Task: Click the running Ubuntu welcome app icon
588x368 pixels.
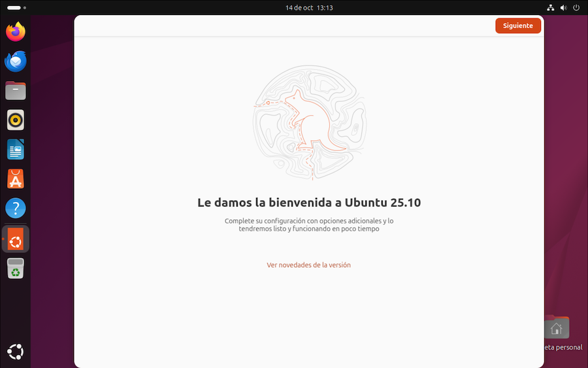Action: point(16,240)
